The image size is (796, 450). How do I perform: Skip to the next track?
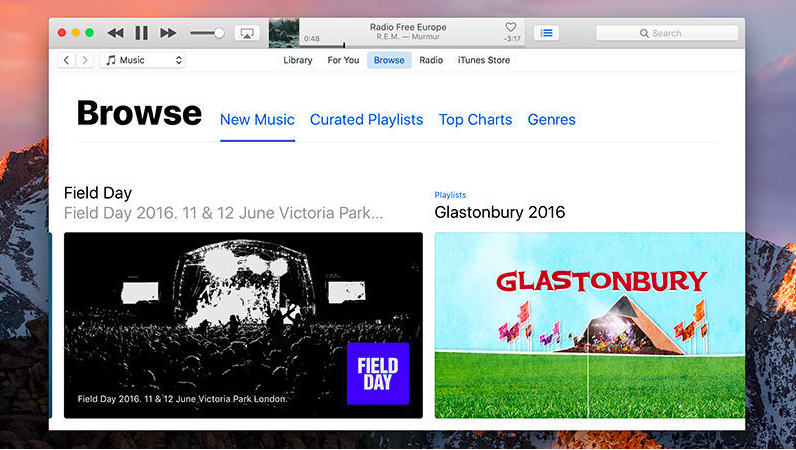[x=167, y=33]
